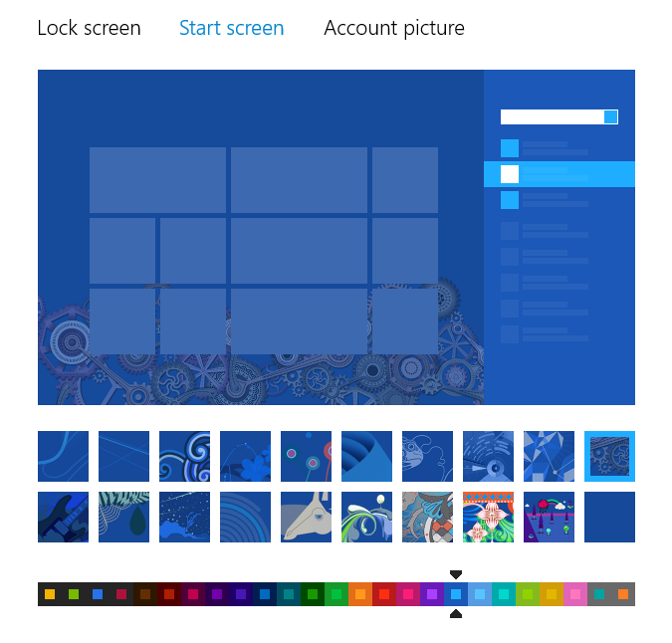Image resolution: width=672 pixels, height=643 pixels.
Task: Pick the hot pink magenta color swatch
Action: click(x=408, y=594)
